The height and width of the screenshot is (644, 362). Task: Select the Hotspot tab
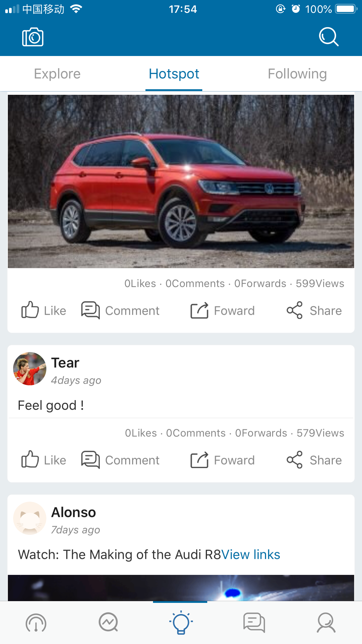[174, 74]
